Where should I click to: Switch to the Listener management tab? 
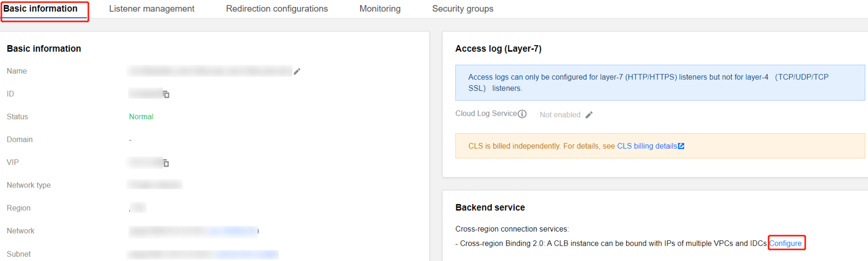(152, 9)
